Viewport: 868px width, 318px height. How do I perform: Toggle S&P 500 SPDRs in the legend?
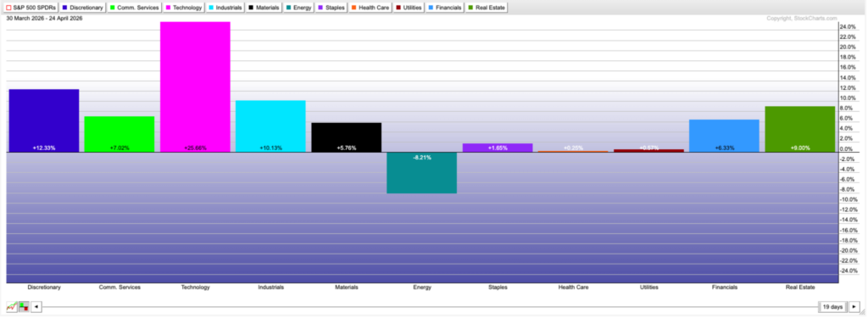pos(31,8)
